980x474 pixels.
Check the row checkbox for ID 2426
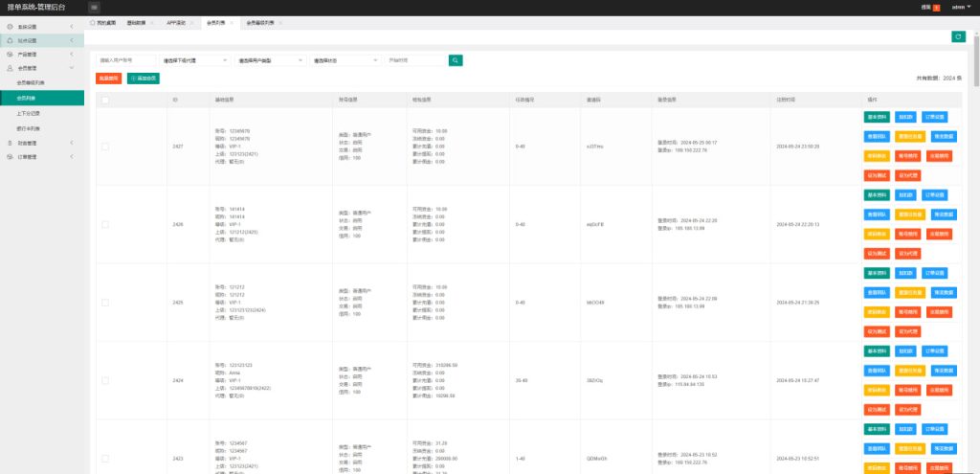click(x=105, y=224)
